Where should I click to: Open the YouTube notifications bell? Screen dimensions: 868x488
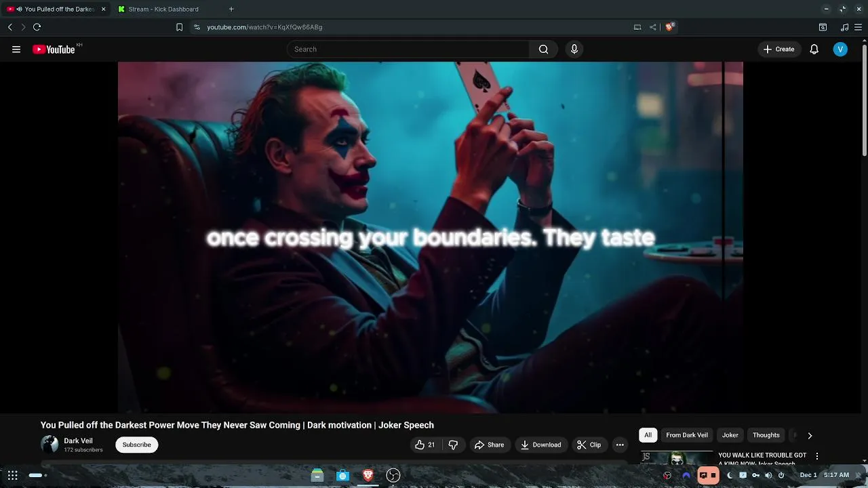click(814, 49)
